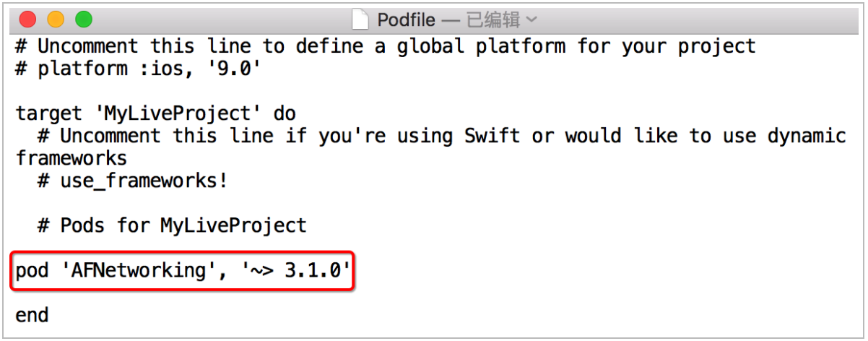
Task: Minimize the window using yellow button
Action: (x=56, y=20)
